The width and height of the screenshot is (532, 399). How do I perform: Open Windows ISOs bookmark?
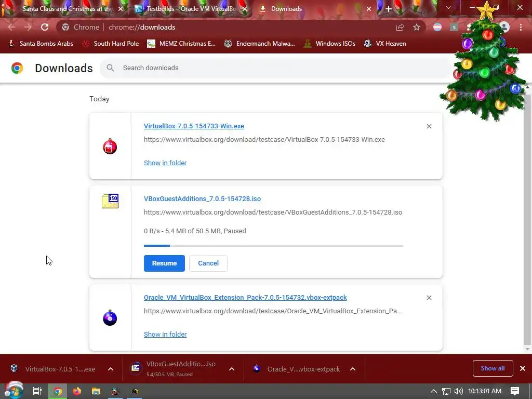click(329, 44)
